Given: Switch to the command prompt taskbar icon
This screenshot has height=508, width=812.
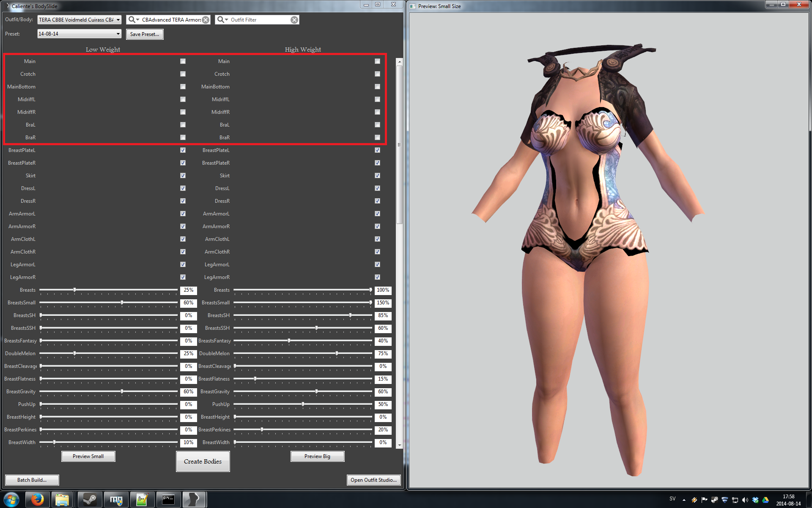Looking at the screenshot, I should coord(168,500).
